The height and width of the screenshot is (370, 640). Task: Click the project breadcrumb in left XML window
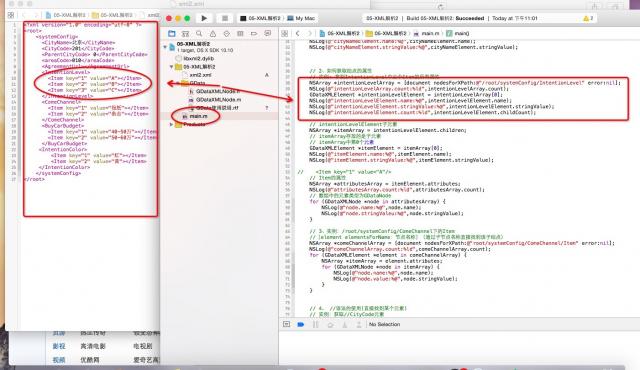click(x=65, y=15)
